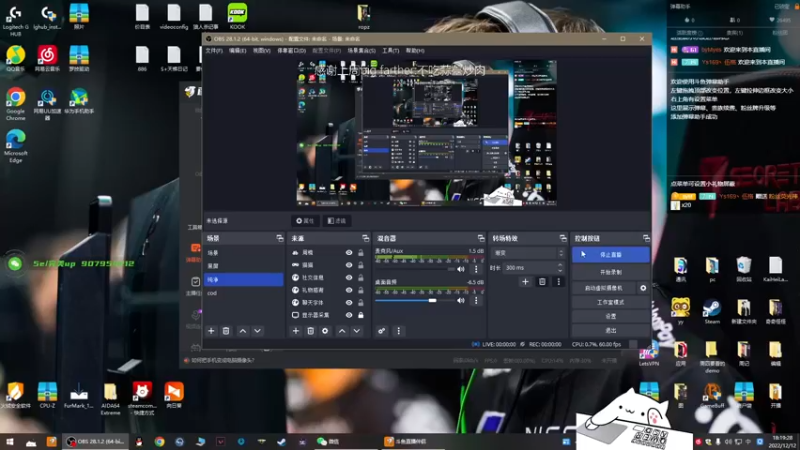Open Logitech G HUB desktop shortcut
This screenshot has height=450, width=800.
[16, 20]
